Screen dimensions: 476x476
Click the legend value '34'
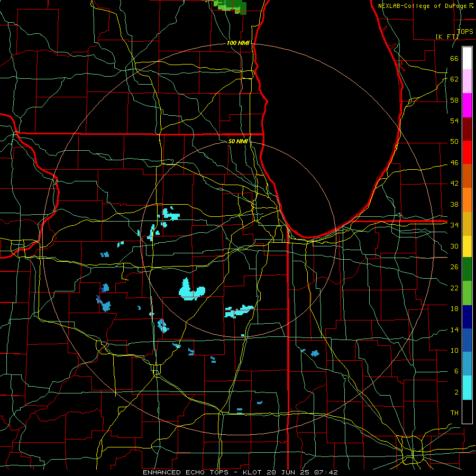[454, 225]
